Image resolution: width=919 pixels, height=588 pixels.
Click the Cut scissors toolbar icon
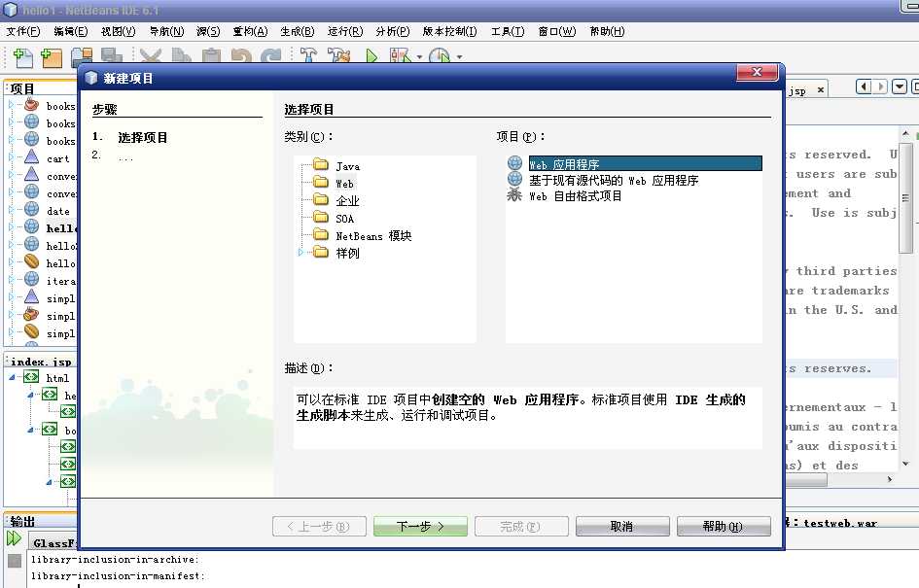(151, 56)
